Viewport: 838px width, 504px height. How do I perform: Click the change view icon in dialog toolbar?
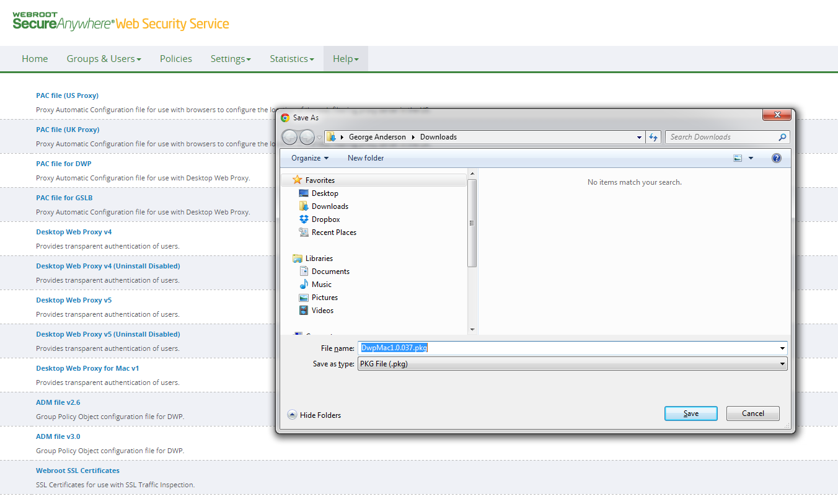tap(738, 158)
